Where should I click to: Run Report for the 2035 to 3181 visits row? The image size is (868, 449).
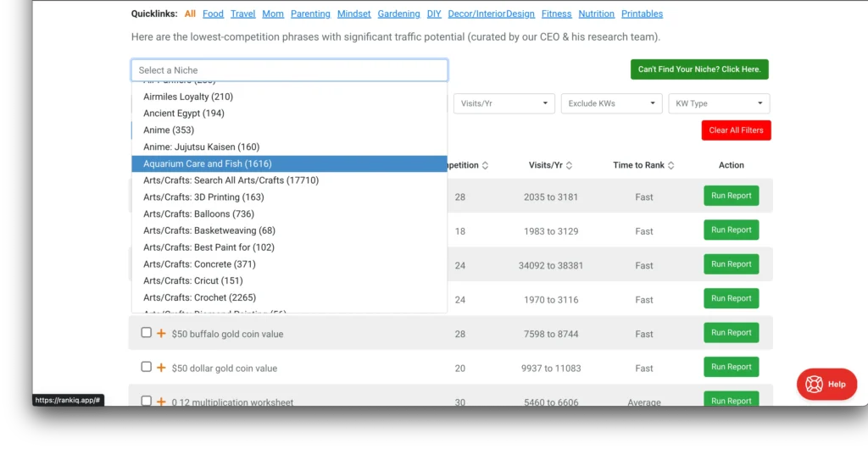coord(732,196)
